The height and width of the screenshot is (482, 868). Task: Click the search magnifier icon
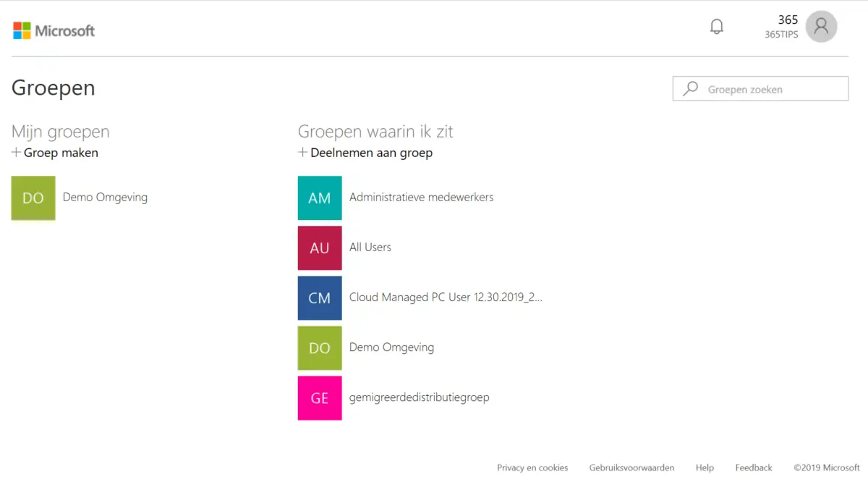pyautogui.click(x=691, y=88)
